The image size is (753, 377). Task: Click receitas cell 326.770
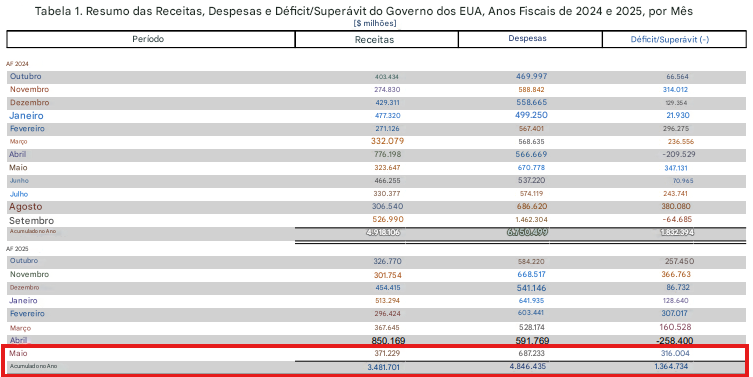coord(387,262)
